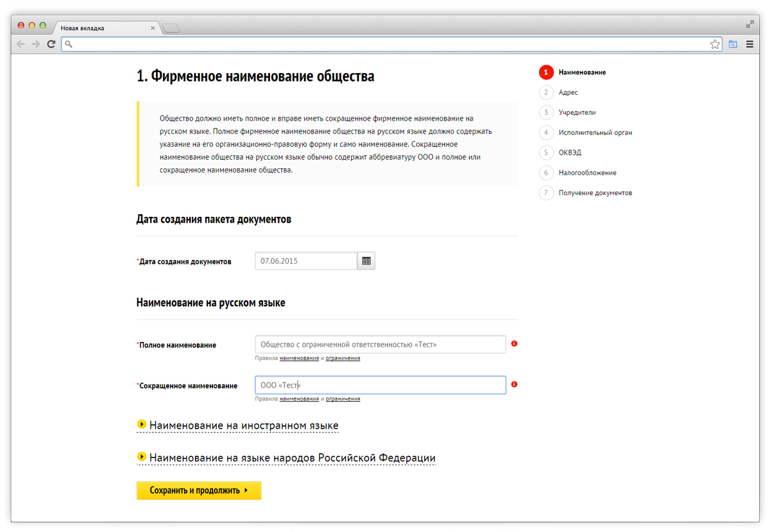This screenshot has width=770, height=532.
Task: Click into Сокращенное наименование input field
Action: (381, 385)
